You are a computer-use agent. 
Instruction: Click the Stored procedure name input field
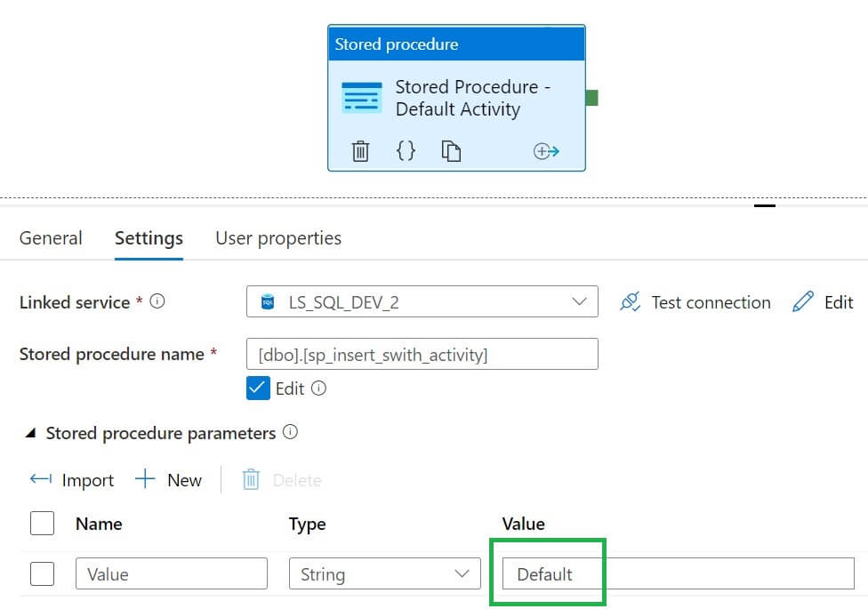(x=422, y=355)
